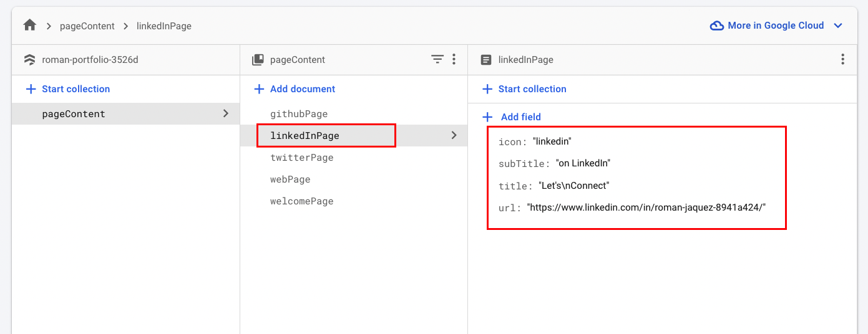The height and width of the screenshot is (334, 868).
Task: Expand the More in Google Cloud dropdown arrow
Action: pyautogui.click(x=838, y=26)
